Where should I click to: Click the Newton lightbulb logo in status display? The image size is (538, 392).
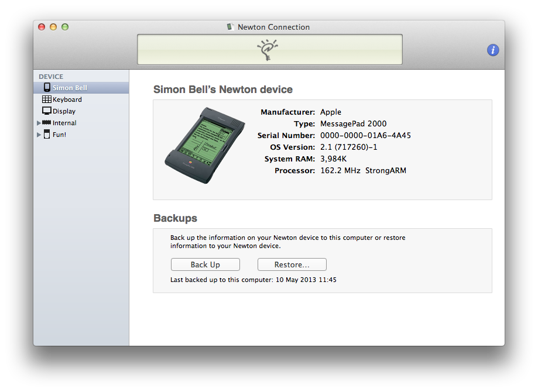point(268,50)
